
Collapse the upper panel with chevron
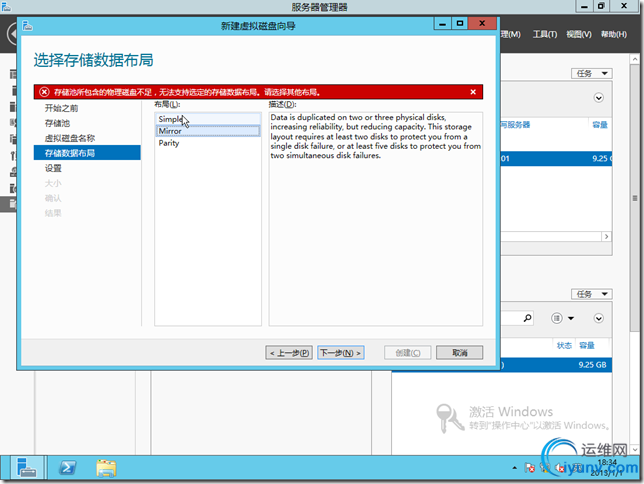tap(598, 98)
